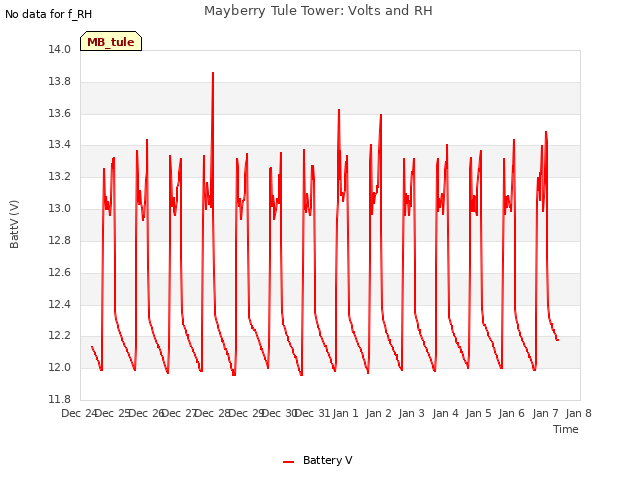Click the 13.6 y-axis tick label

tap(59, 113)
